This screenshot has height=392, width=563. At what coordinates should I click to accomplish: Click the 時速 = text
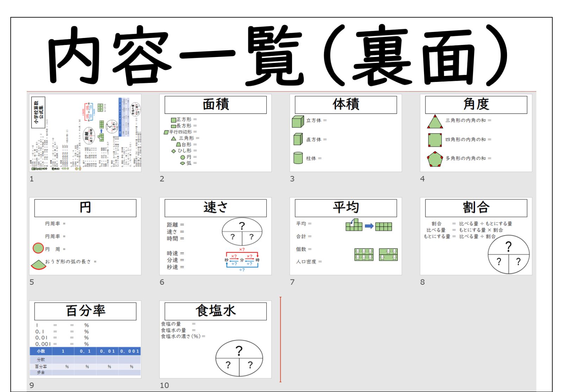[x=176, y=253]
